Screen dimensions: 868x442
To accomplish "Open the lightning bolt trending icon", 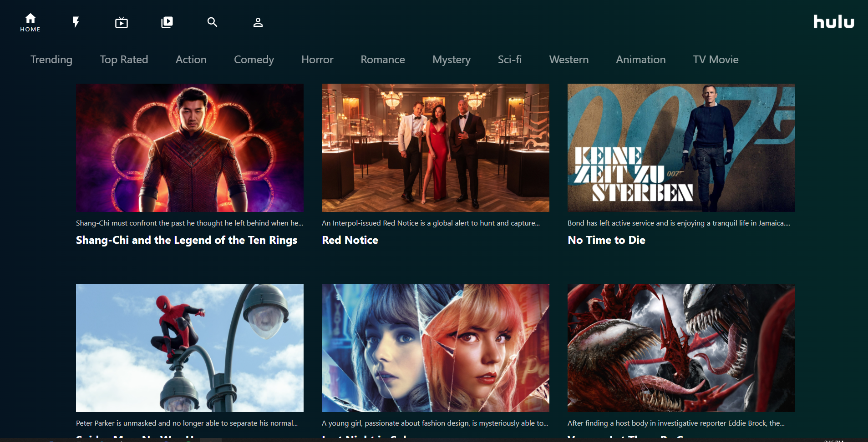I will [x=76, y=22].
